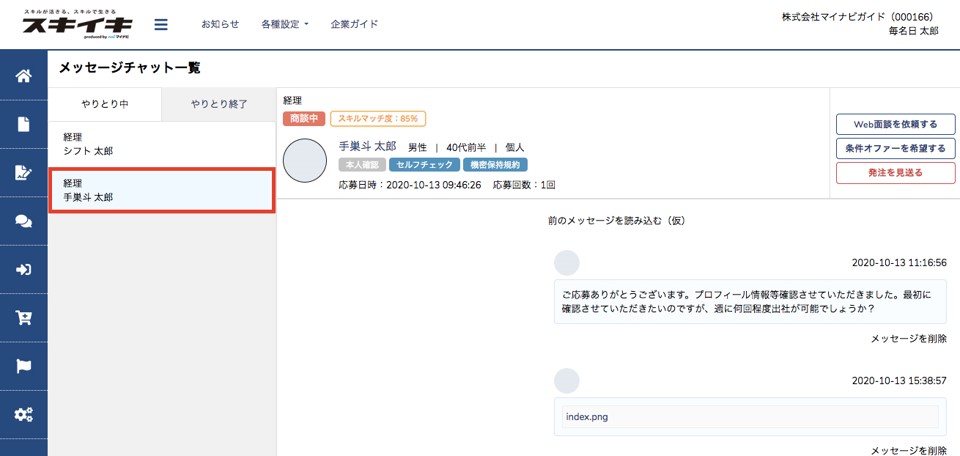Open the settings gears sidebar icon
Screen dimensions: 960x456
[23, 414]
